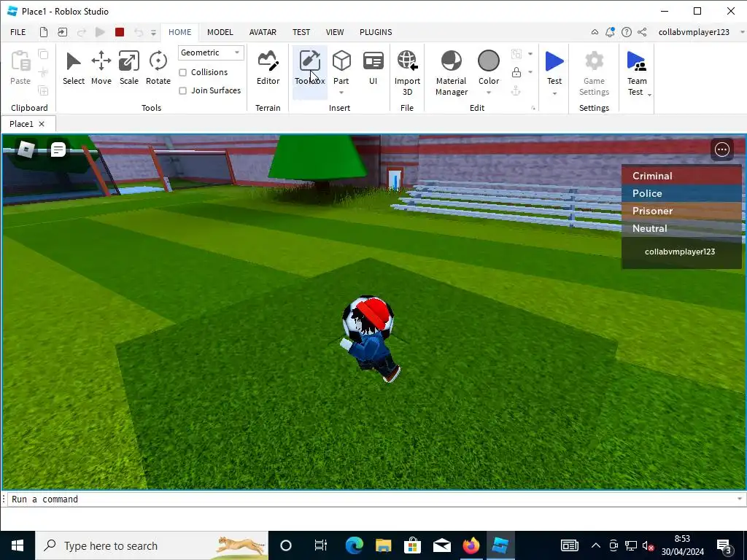This screenshot has height=560, width=747.
Task: Click the gray play button in top bar
Action: coord(100,32)
